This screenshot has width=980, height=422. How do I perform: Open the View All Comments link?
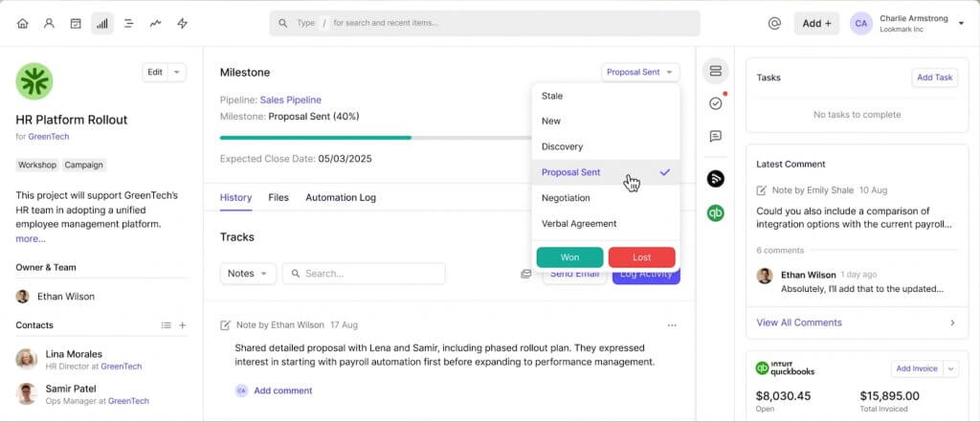tap(799, 322)
